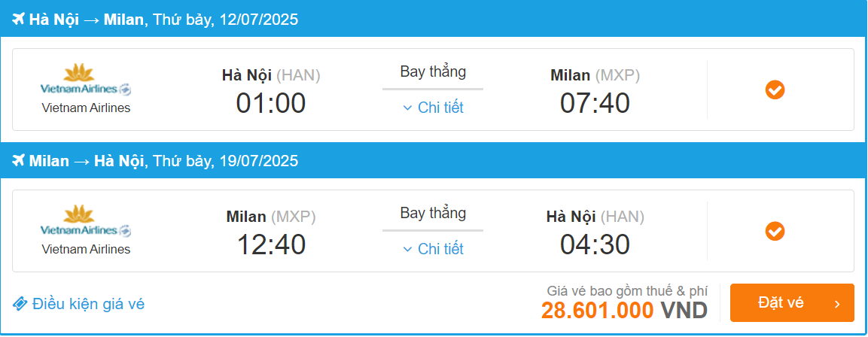Click the total price 28.601.000 VND
The image size is (868, 337).
[x=624, y=310]
